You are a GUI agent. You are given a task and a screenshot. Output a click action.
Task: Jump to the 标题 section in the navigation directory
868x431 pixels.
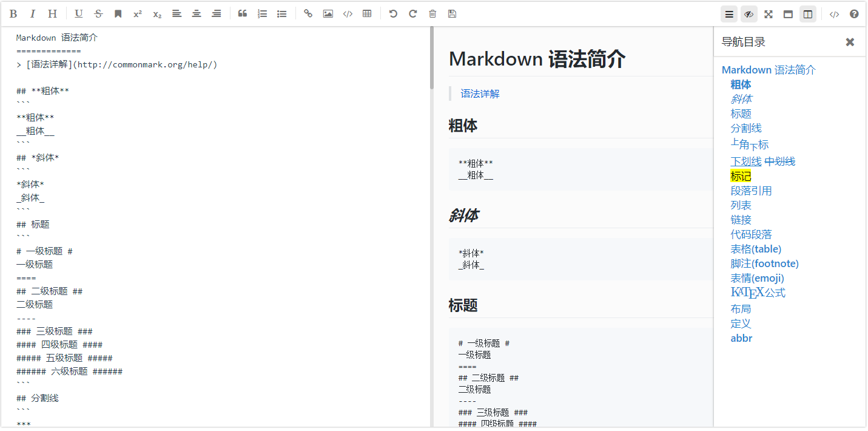741,114
